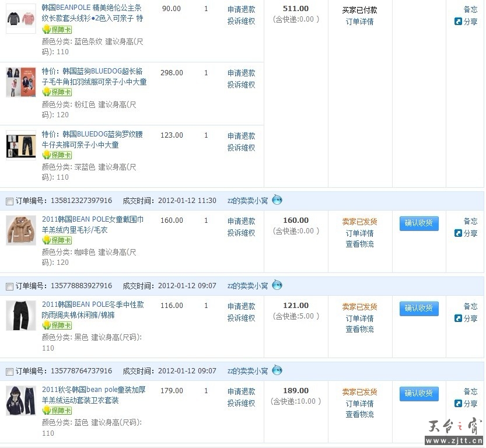Click the Wangwang chat icon for order 135778883927916

click(277, 285)
